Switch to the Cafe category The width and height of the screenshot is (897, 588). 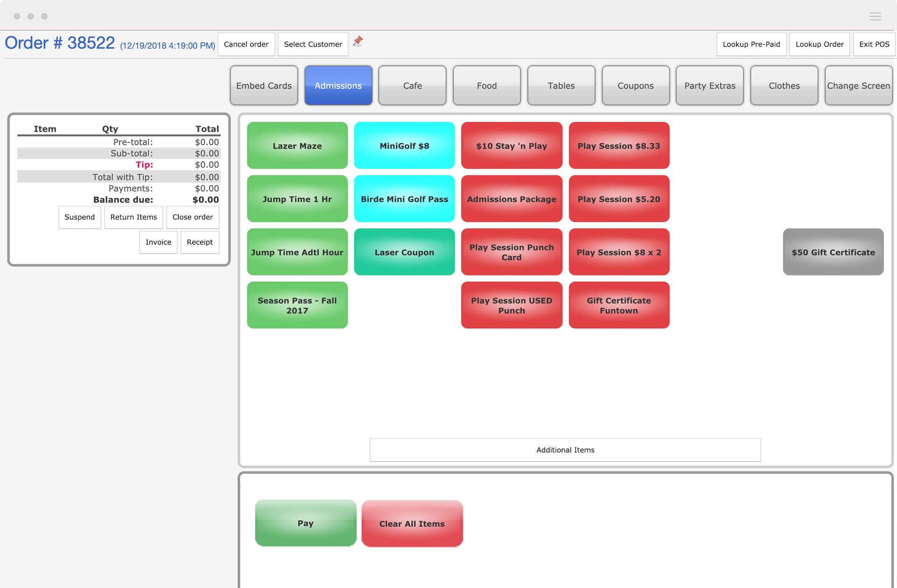(x=412, y=85)
